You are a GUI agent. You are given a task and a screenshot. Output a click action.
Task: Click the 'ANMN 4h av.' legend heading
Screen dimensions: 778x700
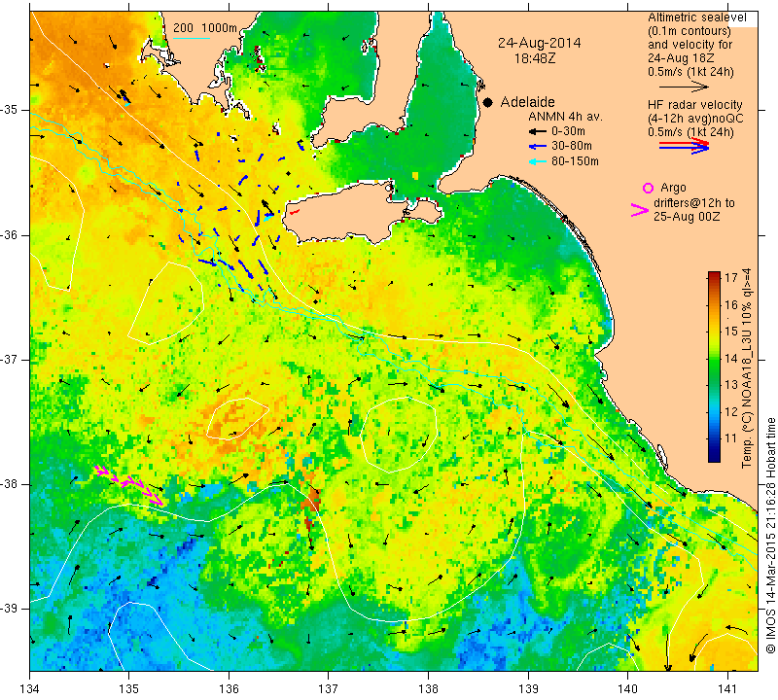[x=565, y=117]
